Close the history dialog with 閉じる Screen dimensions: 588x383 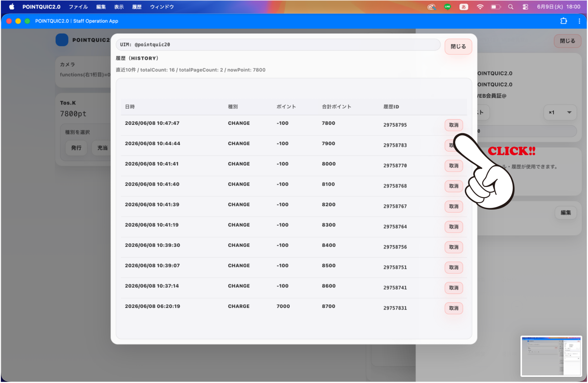click(458, 46)
